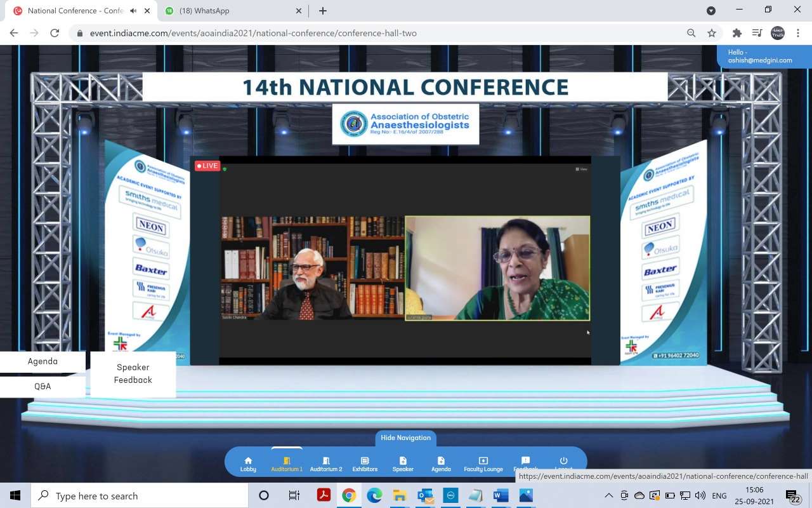This screenshot has width=812, height=508.
Task: Open Chrome three-dot menu
Action: (798, 33)
